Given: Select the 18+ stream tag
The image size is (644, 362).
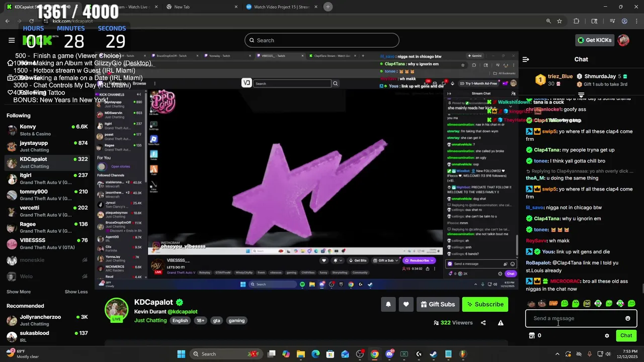Looking at the screenshot, I should pyautogui.click(x=200, y=320).
